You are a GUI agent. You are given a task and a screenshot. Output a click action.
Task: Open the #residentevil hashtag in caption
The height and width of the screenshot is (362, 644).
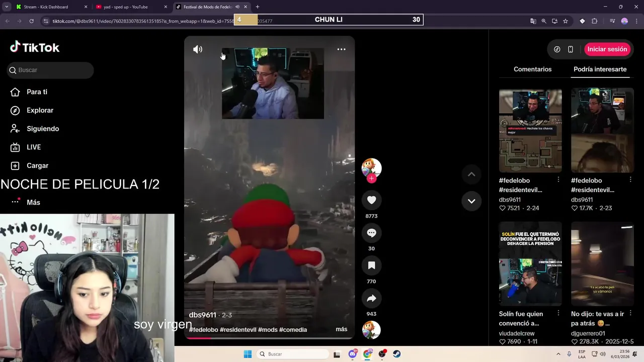tap(238, 330)
